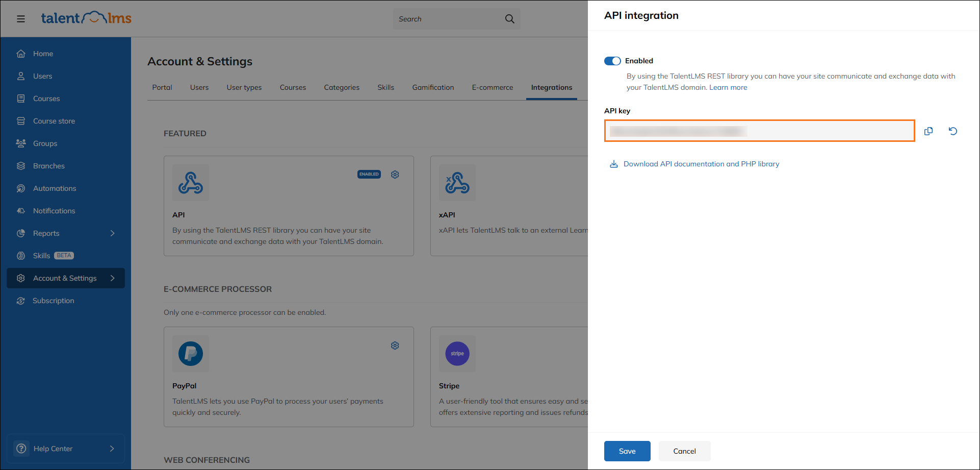The image size is (980, 470).
Task: Click the Notifications megaphone icon in sidebar
Action: (21, 211)
